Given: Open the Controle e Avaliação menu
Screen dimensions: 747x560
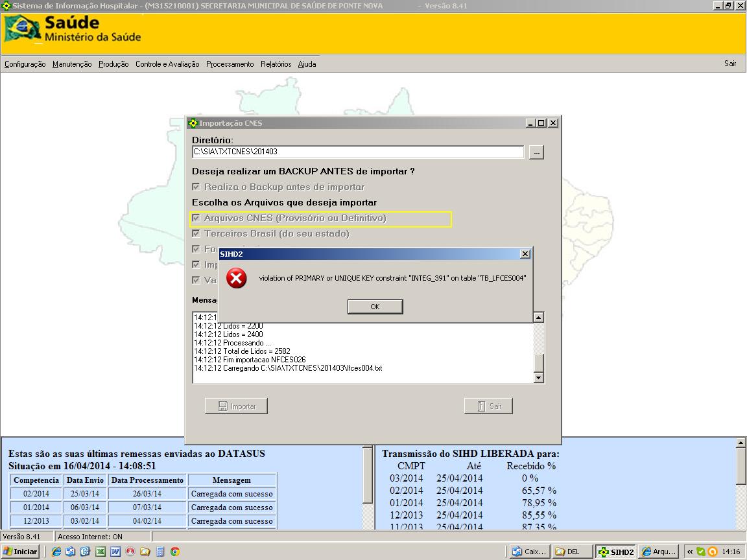Looking at the screenshot, I should point(167,64).
